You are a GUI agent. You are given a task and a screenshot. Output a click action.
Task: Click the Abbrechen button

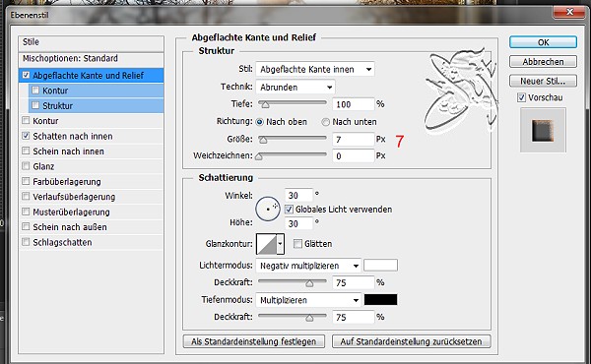coord(543,61)
